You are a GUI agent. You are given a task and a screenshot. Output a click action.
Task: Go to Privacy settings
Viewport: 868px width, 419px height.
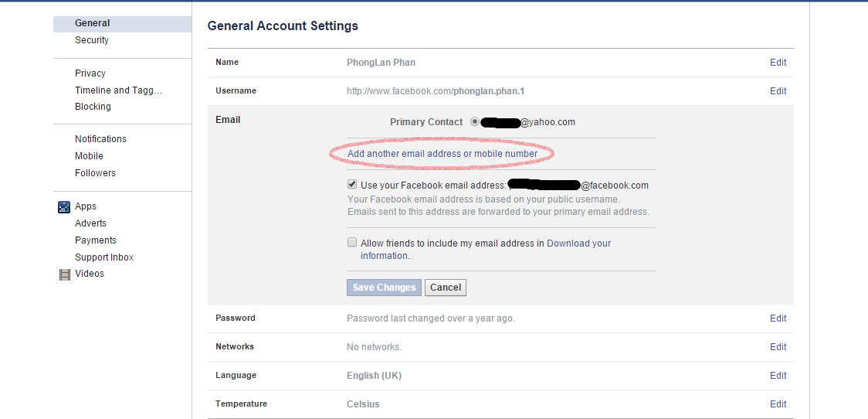pos(90,73)
